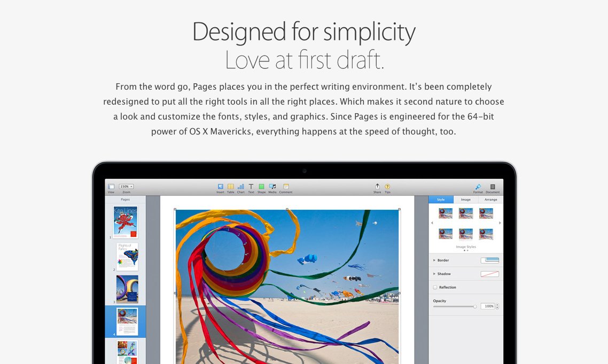Open the Chart tool
Image resolution: width=608 pixels, height=364 pixels.
tap(241, 185)
